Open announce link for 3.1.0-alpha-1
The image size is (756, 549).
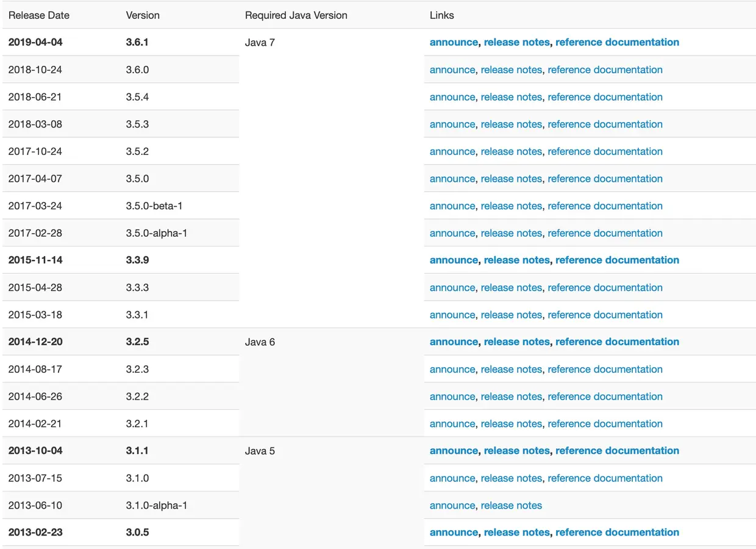[452, 505]
